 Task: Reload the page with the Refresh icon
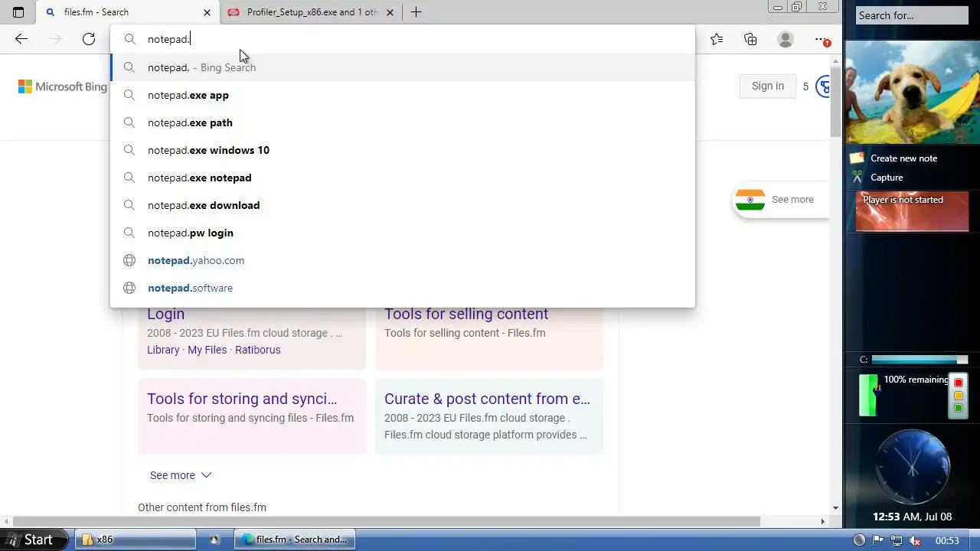coord(89,39)
